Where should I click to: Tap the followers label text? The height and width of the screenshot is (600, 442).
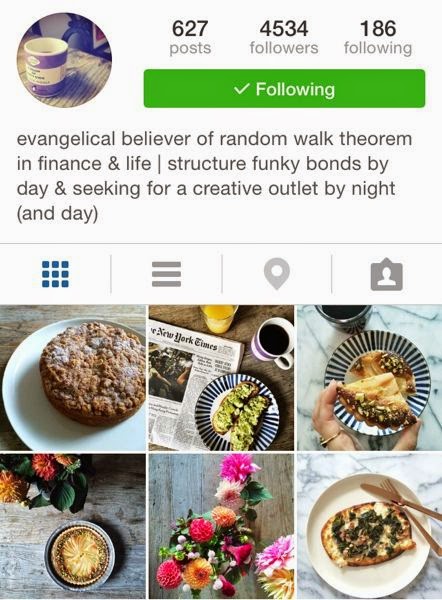pyautogui.click(x=284, y=48)
